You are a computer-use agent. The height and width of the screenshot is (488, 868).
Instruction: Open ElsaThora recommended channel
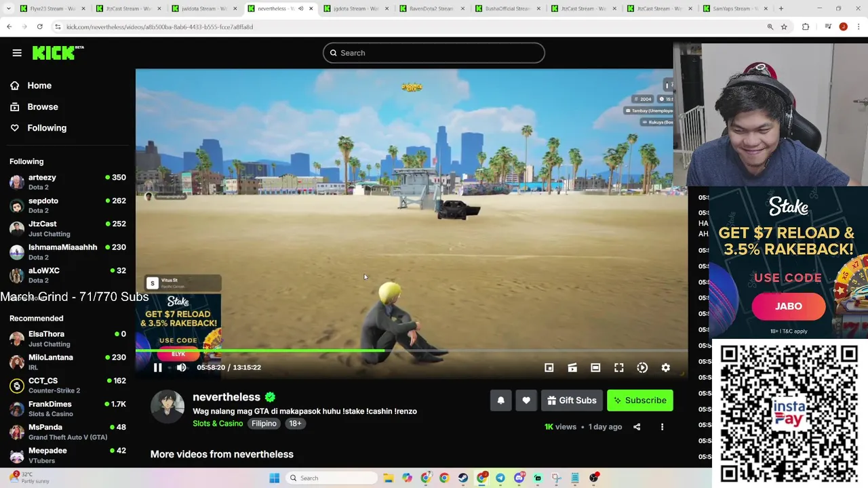click(x=68, y=339)
